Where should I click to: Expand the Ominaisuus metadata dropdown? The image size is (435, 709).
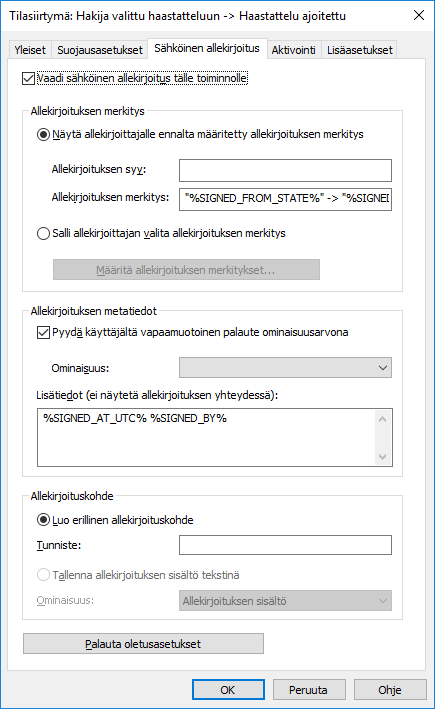pyautogui.click(x=285, y=368)
